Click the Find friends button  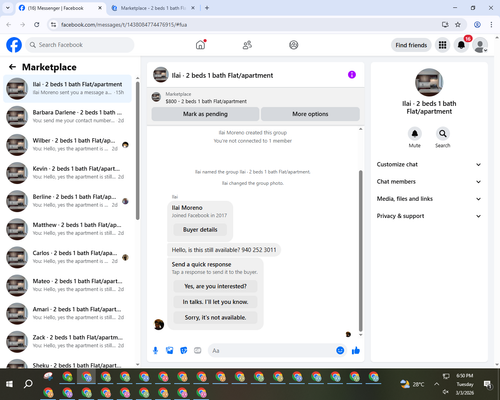point(411,45)
